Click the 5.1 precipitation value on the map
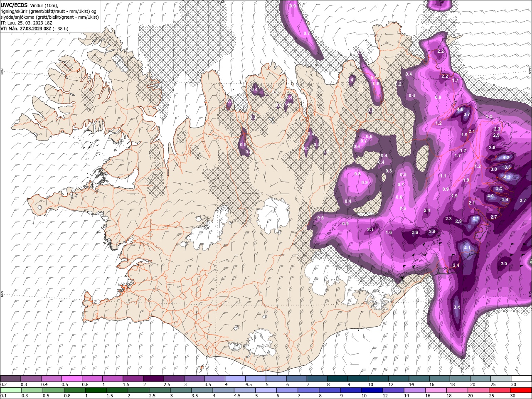This screenshot has width=532, height=399. pyautogui.click(x=476, y=218)
